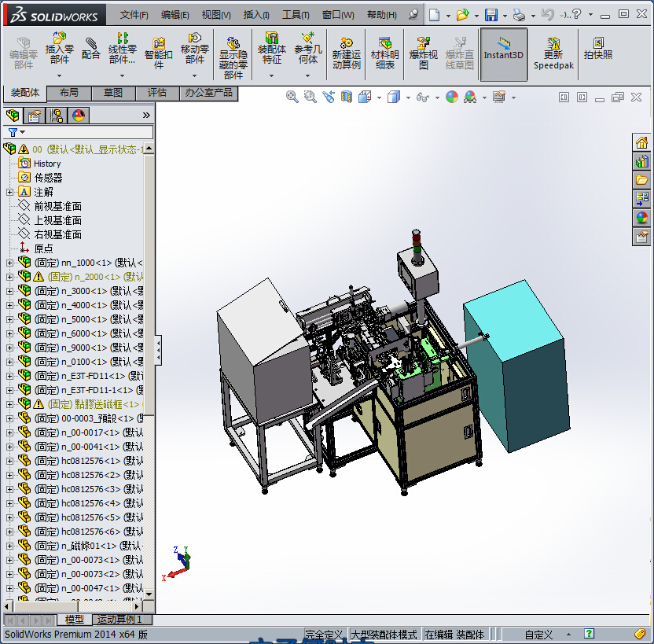Open the 工具(T) menu
The height and width of the screenshot is (644, 654).
coord(296,15)
